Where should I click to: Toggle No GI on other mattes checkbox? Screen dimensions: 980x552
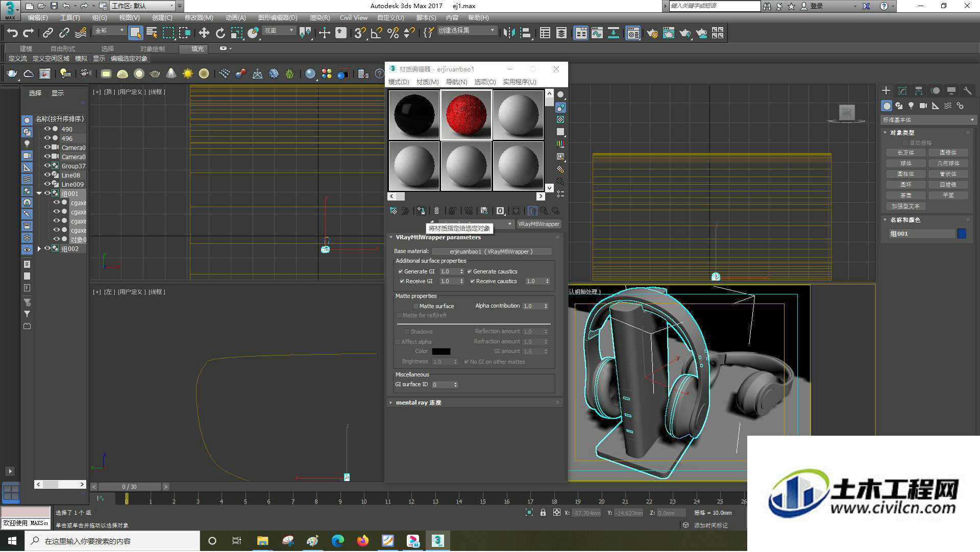(466, 362)
